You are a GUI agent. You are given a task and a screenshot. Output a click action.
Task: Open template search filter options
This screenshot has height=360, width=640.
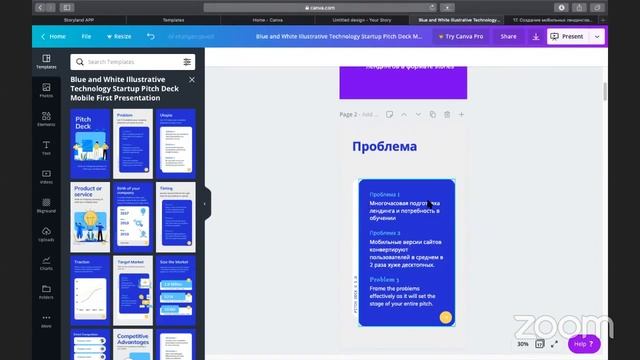187,62
